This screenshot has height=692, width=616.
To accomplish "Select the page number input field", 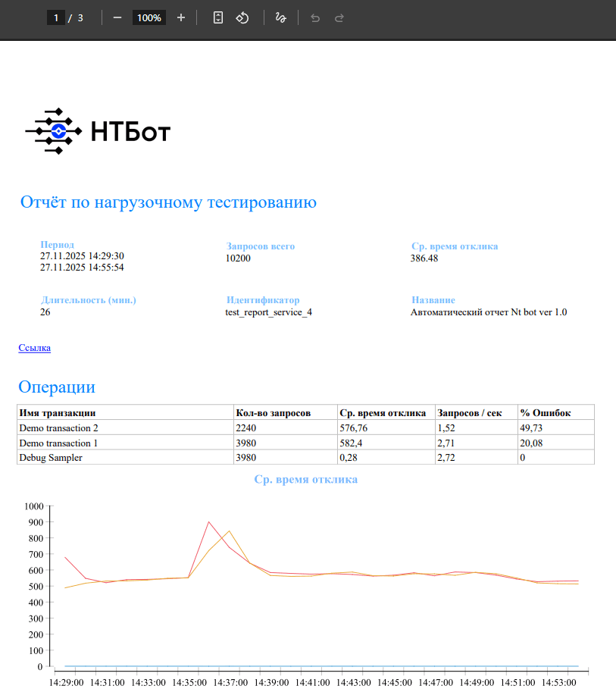I will (x=56, y=17).
